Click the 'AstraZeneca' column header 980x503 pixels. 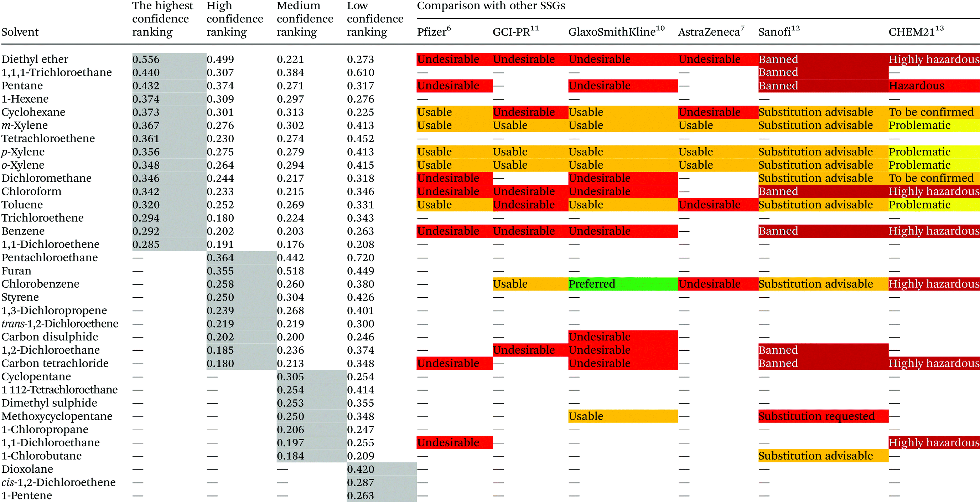pyautogui.click(x=711, y=31)
